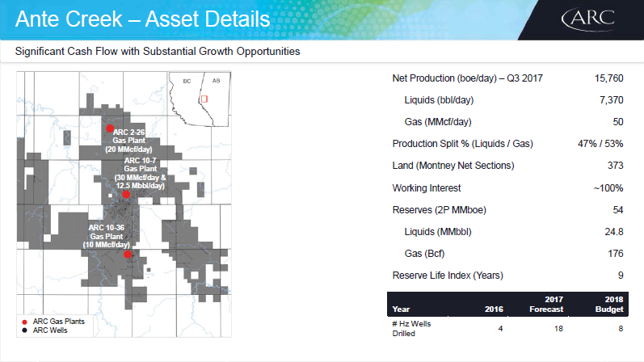
Task: Click 'Land (Montney Net Sections)' label
Action: pos(453,166)
